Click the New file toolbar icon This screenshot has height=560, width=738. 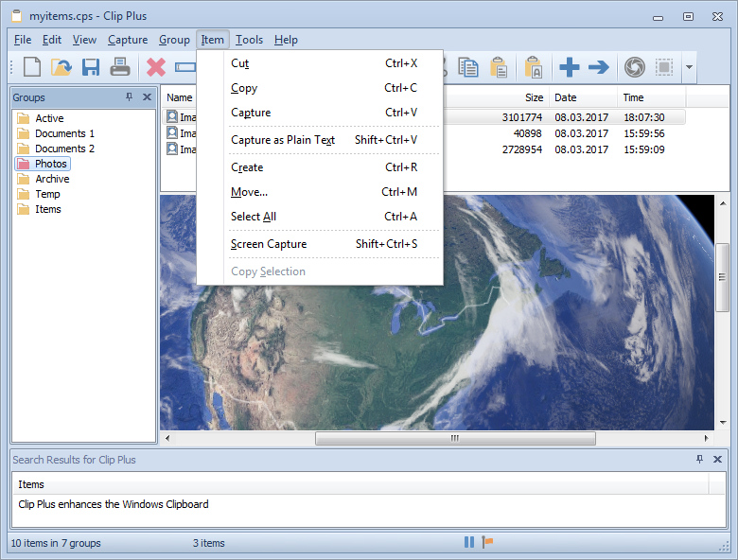coord(32,67)
